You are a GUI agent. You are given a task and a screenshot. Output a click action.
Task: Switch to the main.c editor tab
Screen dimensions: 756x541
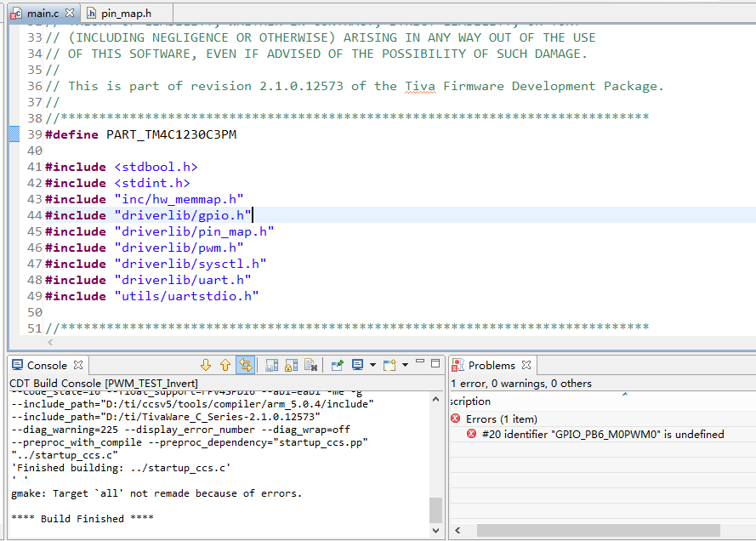(x=43, y=13)
